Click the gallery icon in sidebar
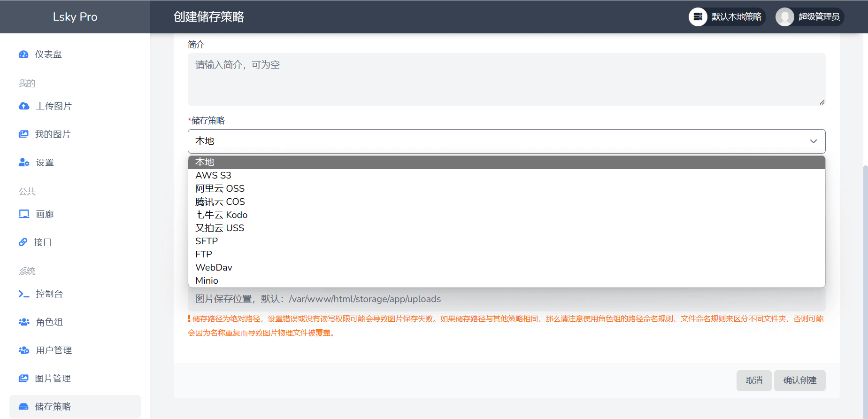Screen dimensions: 868x419 (x=24, y=214)
